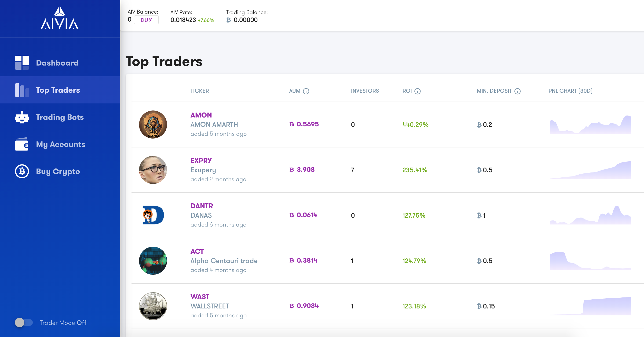Select Top Traders menu item
Screen dimensions: 644x337
click(60, 90)
